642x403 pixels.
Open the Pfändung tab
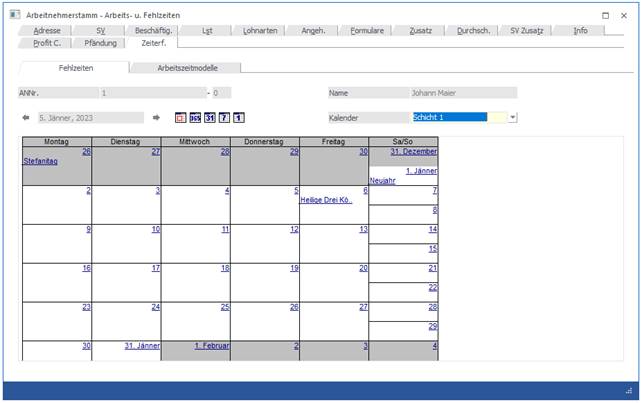click(x=100, y=43)
